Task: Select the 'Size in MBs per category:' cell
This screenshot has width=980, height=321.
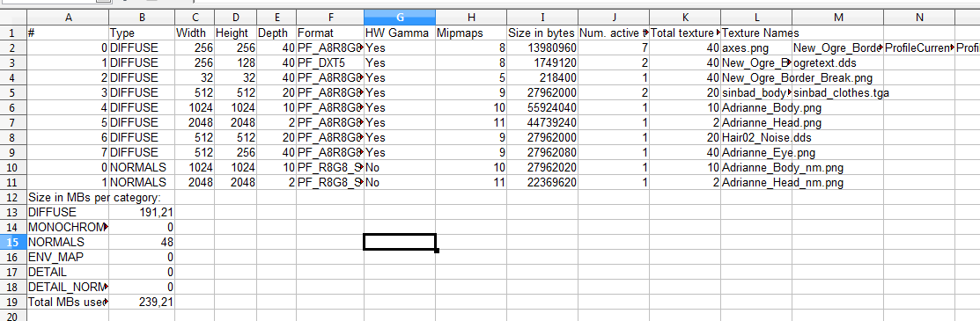Action: click(x=68, y=197)
